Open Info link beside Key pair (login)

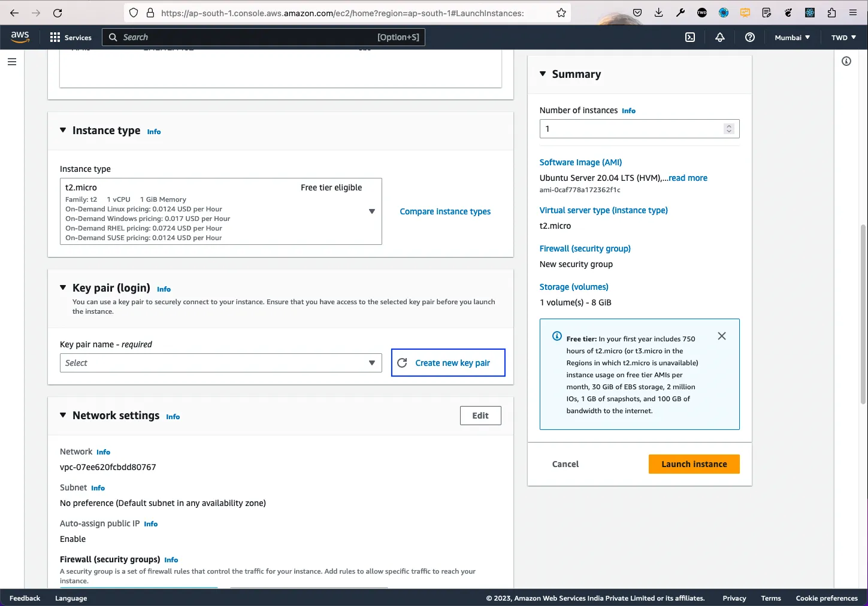point(164,289)
